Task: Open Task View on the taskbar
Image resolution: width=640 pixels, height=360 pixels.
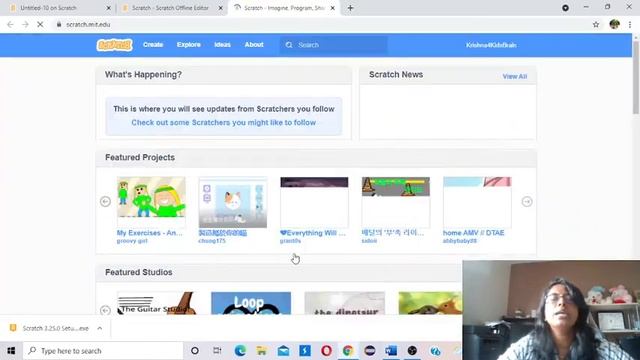Action: [x=217, y=351]
